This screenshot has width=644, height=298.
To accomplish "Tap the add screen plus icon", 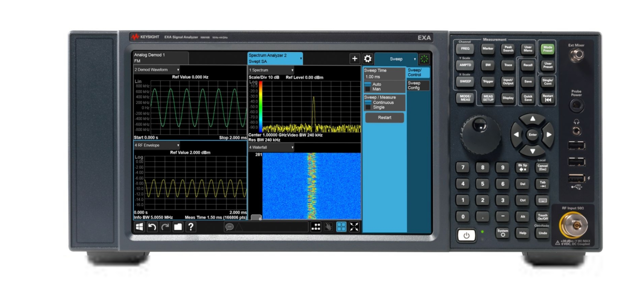I will click(x=355, y=59).
